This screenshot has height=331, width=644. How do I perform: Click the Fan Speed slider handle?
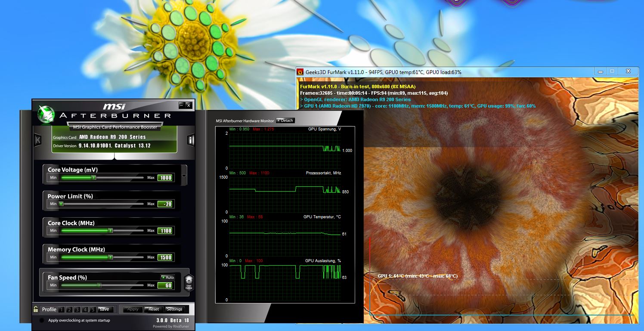(99, 285)
